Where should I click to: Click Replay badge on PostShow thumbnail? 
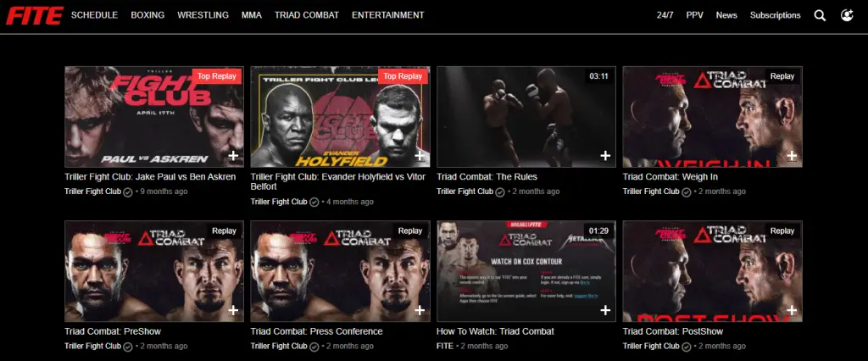(x=782, y=230)
